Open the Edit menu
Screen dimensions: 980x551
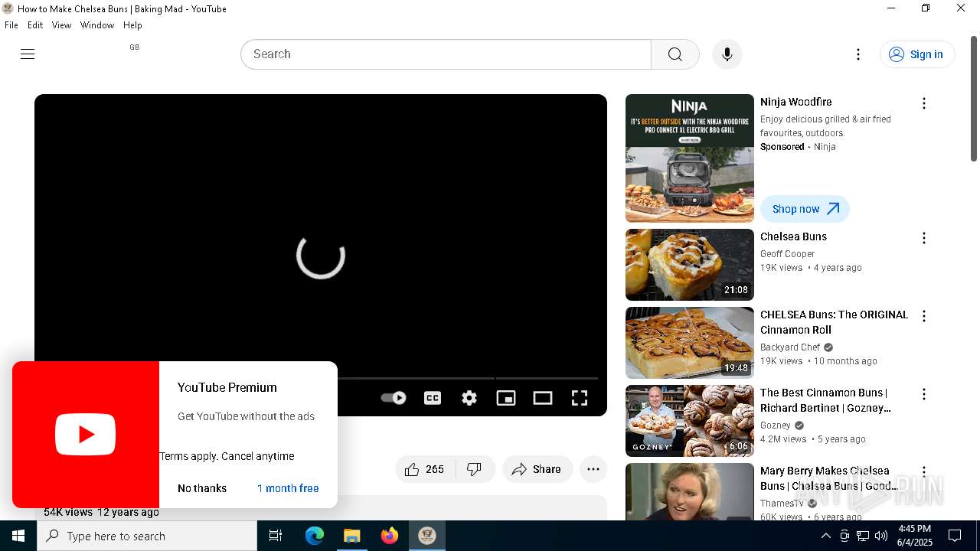tap(35, 25)
